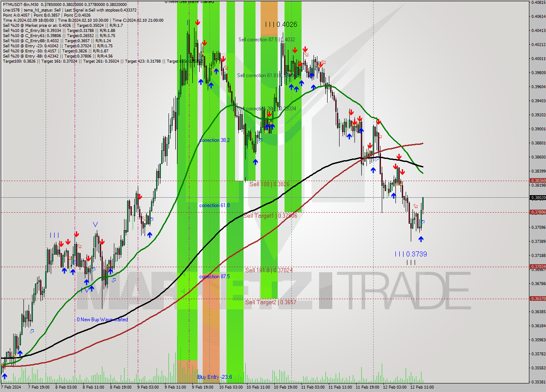Screen dimensions: 546x392
Task: Click the 0.40815 price axis value
Action: [538, 2]
